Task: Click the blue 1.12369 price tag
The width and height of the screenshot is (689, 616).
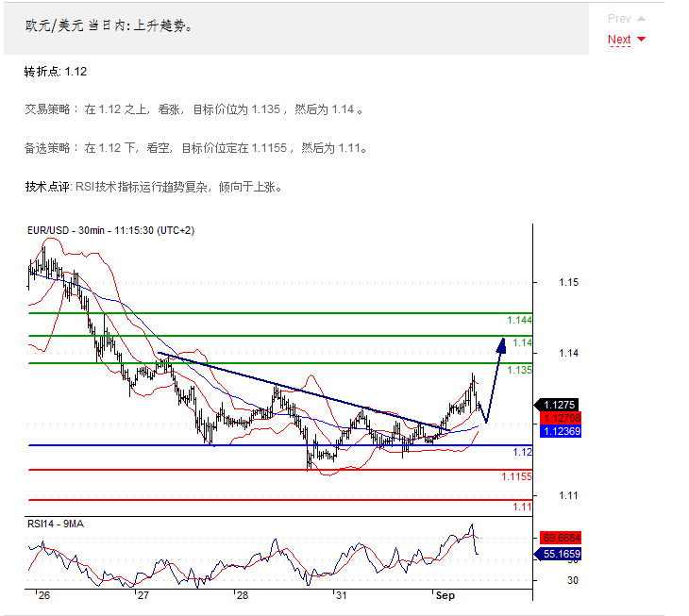Action: click(561, 431)
